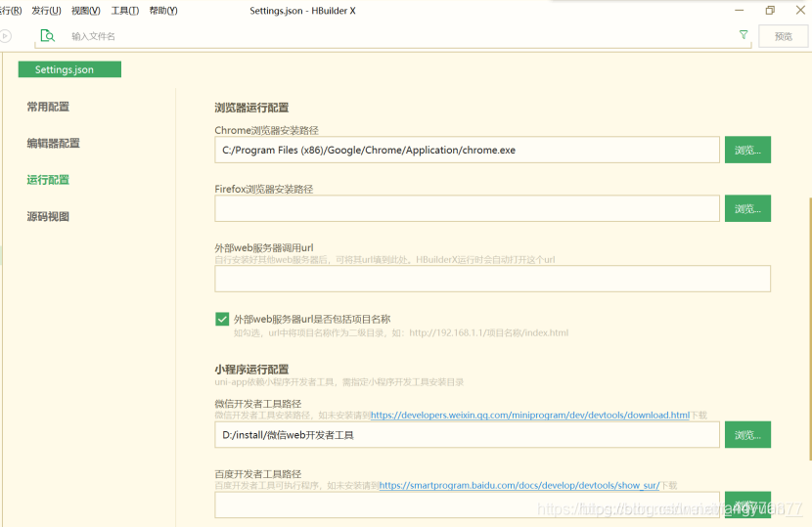The image size is (812, 527).
Task: Open the 帮助(Y) menu
Action: tap(163, 11)
